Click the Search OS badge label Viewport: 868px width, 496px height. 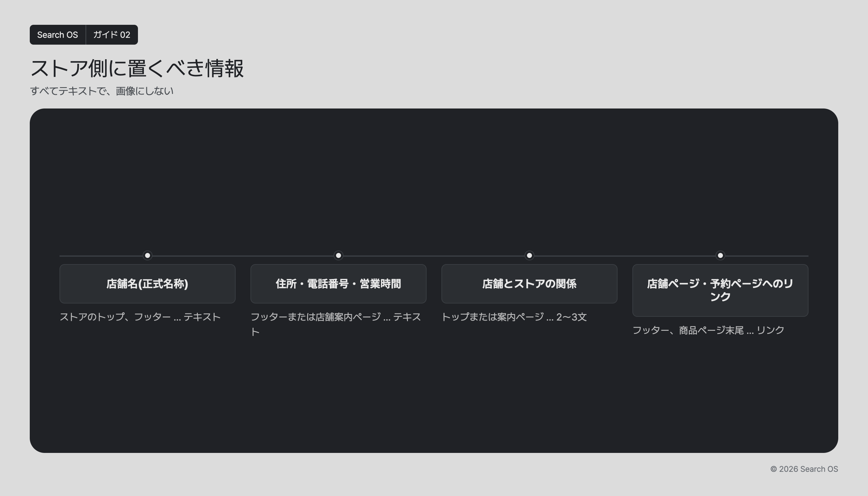pyautogui.click(x=58, y=35)
